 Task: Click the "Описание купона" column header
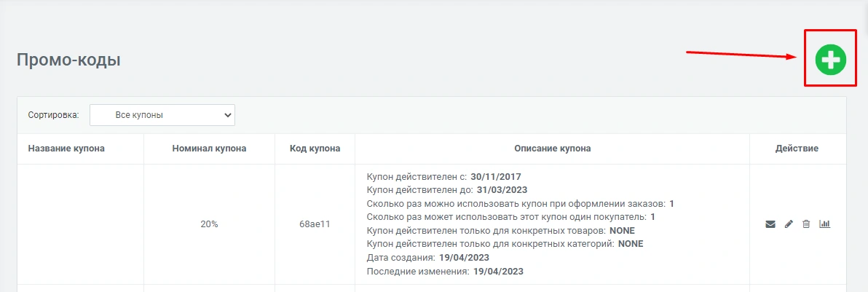point(552,149)
